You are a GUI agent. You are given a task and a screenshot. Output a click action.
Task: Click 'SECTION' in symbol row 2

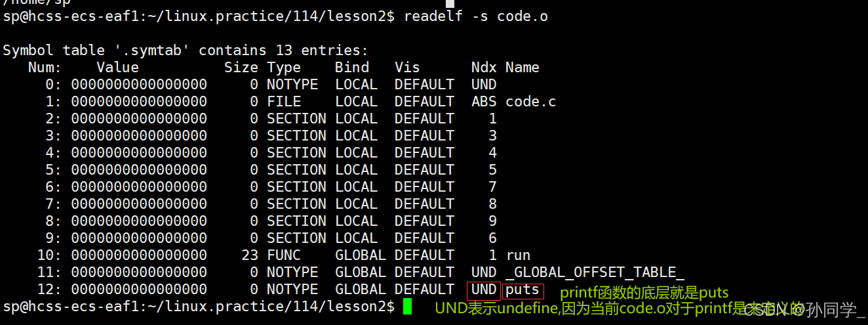pyautogui.click(x=296, y=119)
